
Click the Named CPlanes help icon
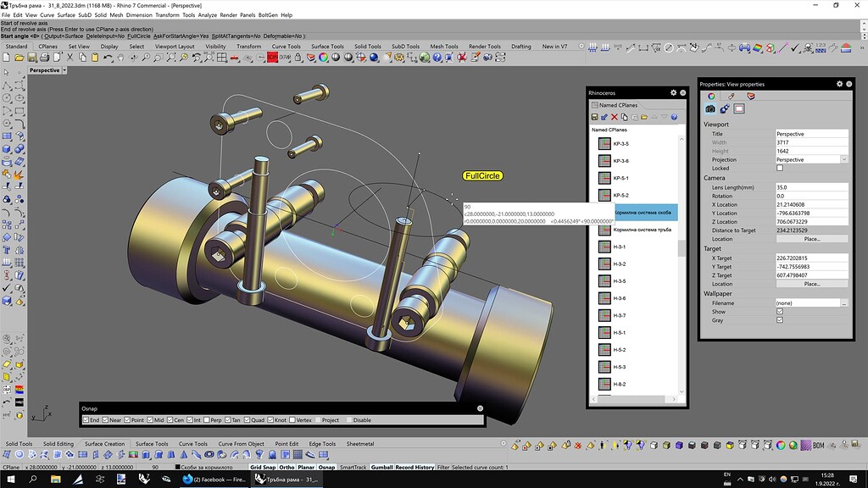coord(675,117)
